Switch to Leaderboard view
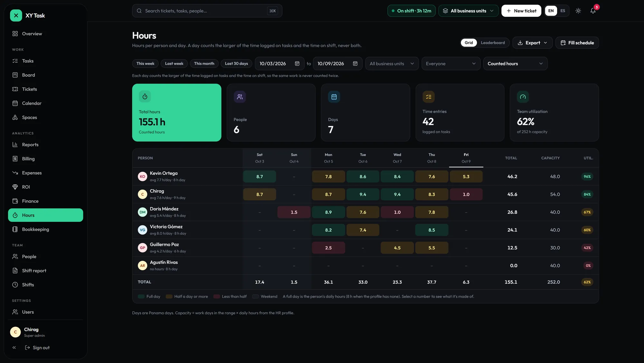Viewport: 644px width, 363px height. click(x=493, y=43)
